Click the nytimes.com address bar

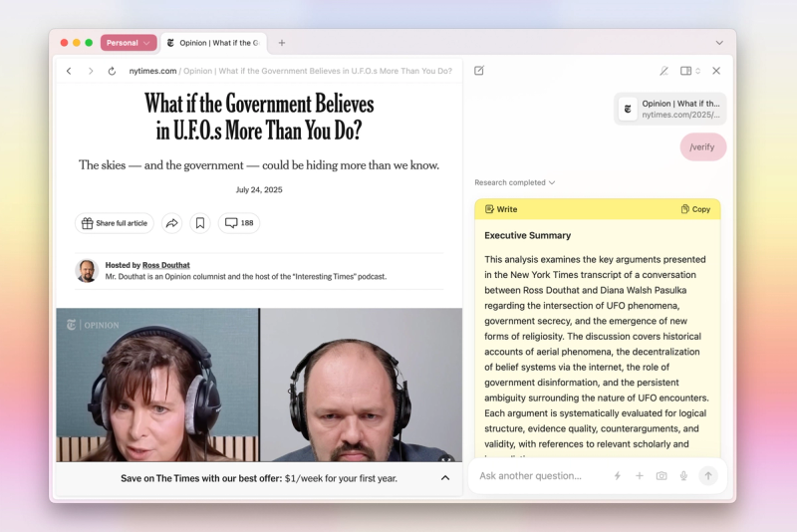pyautogui.click(x=290, y=71)
